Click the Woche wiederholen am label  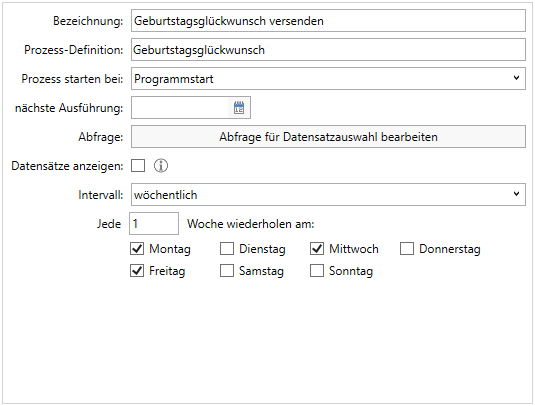pyautogui.click(x=251, y=224)
